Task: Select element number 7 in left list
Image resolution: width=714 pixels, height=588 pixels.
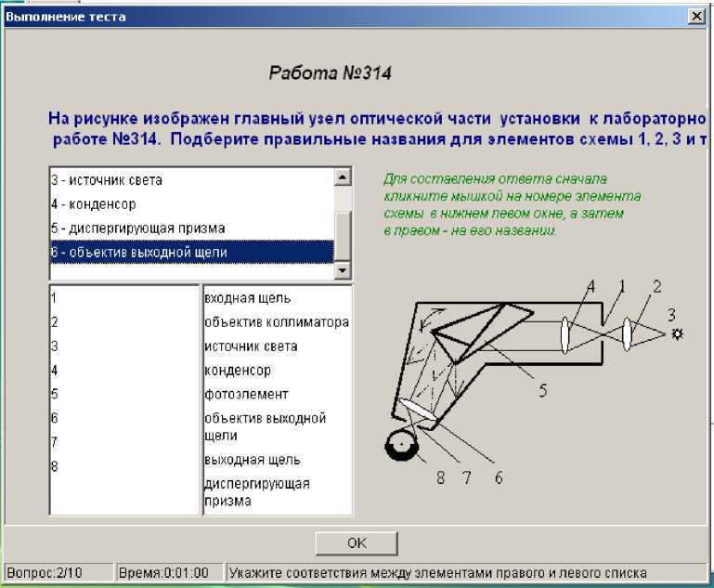Action: [124, 442]
